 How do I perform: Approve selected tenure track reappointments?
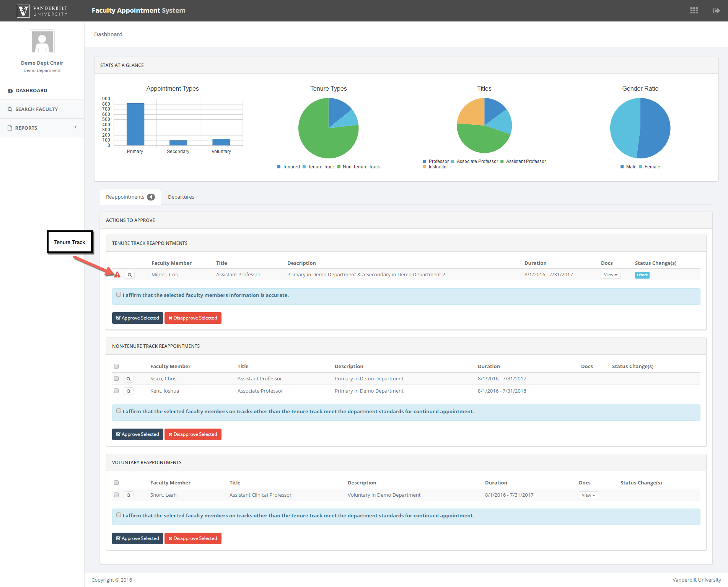[x=137, y=318]
